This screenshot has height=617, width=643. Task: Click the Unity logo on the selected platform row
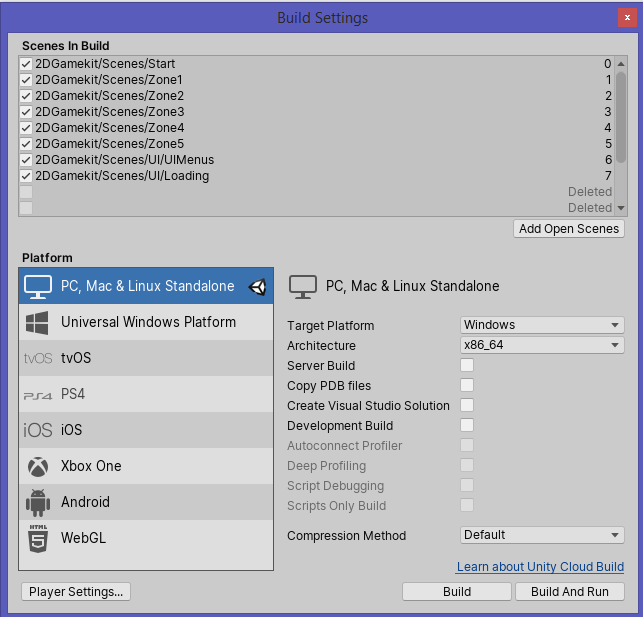[258, 287]
